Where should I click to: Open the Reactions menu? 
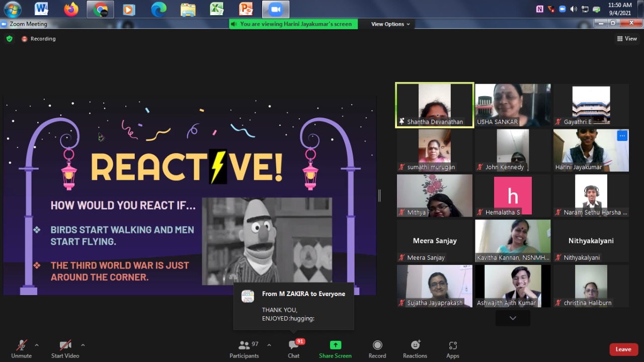[x=415, y=348]
